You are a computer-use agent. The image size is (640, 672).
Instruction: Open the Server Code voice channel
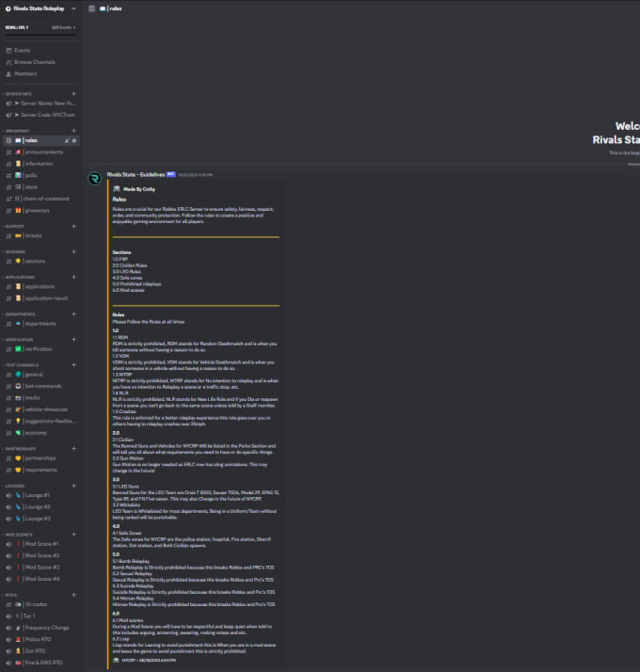tap(40, 115)
